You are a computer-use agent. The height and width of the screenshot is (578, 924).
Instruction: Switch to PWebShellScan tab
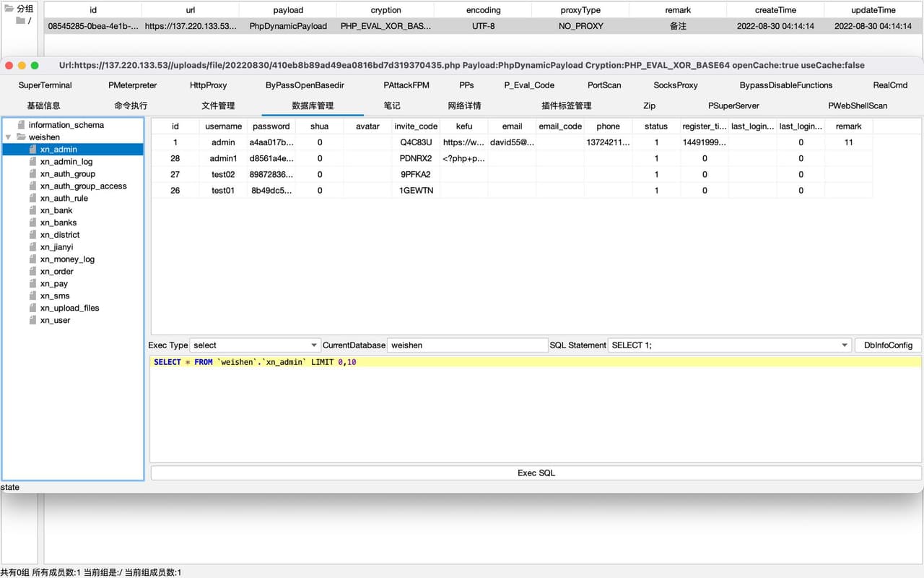[858, 105]
